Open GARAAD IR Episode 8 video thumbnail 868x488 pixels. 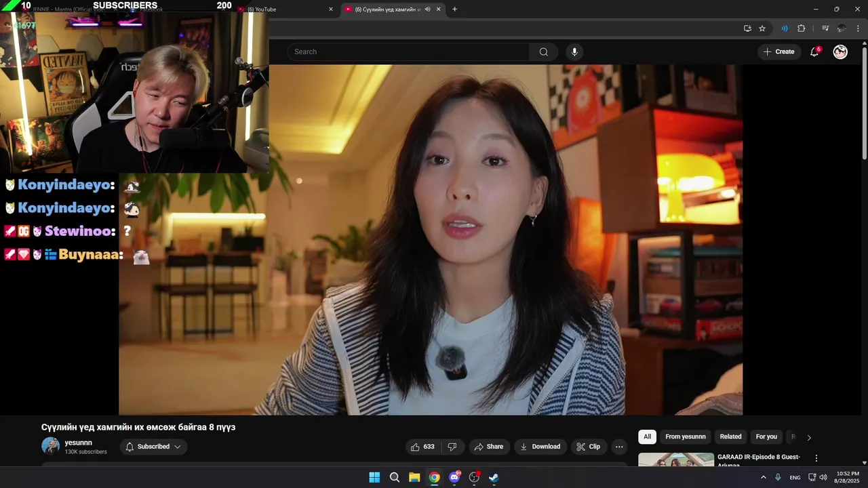coord(676,460)
